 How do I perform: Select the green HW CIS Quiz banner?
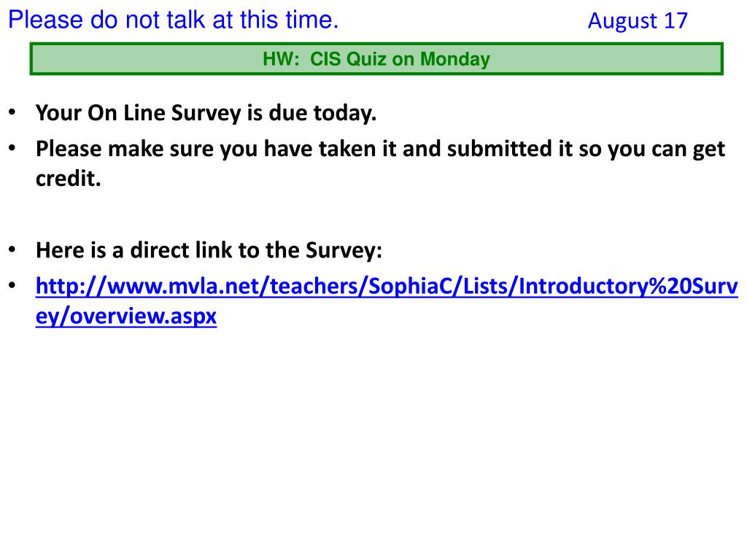tap(376, 59)
